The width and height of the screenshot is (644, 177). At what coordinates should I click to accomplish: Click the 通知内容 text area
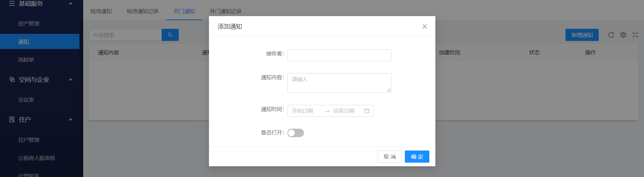(x=339, y=83)
